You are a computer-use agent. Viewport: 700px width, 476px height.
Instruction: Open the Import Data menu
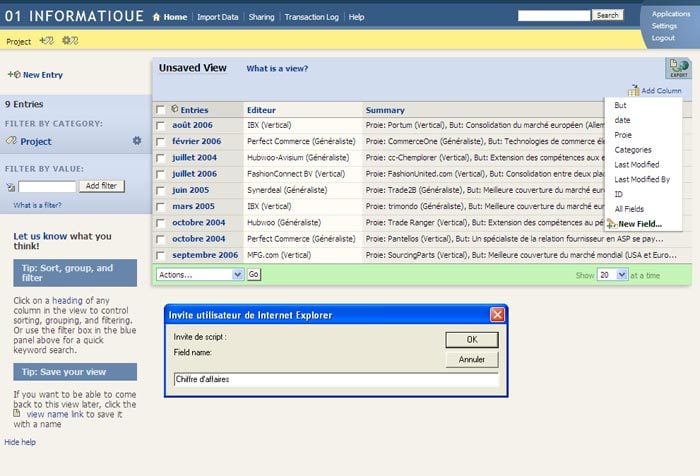coord(217,17)
